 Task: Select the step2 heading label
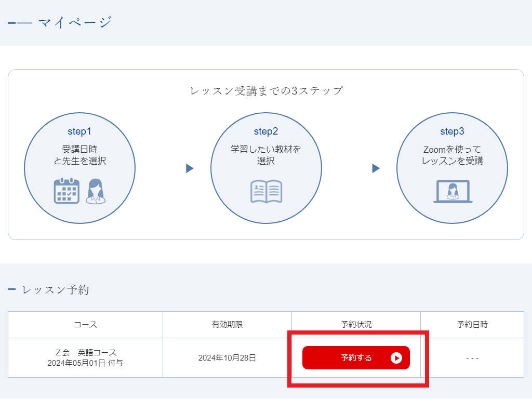(266, 131)
